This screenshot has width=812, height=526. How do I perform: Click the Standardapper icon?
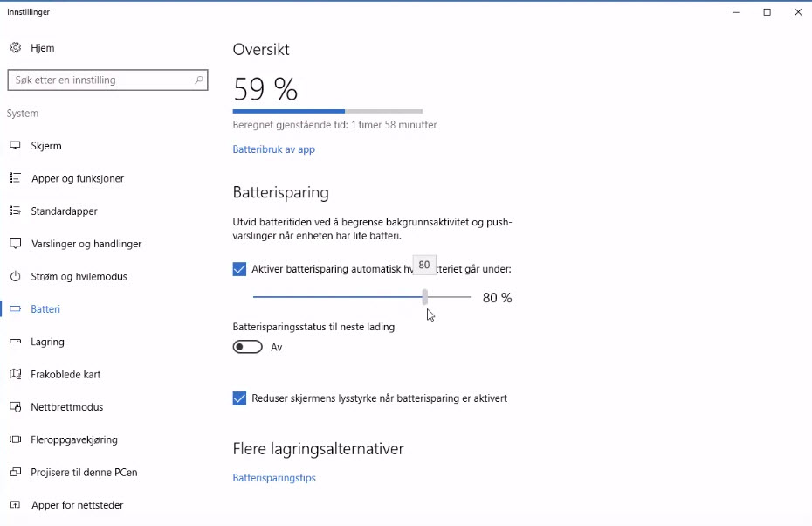(x=15, y=211)
